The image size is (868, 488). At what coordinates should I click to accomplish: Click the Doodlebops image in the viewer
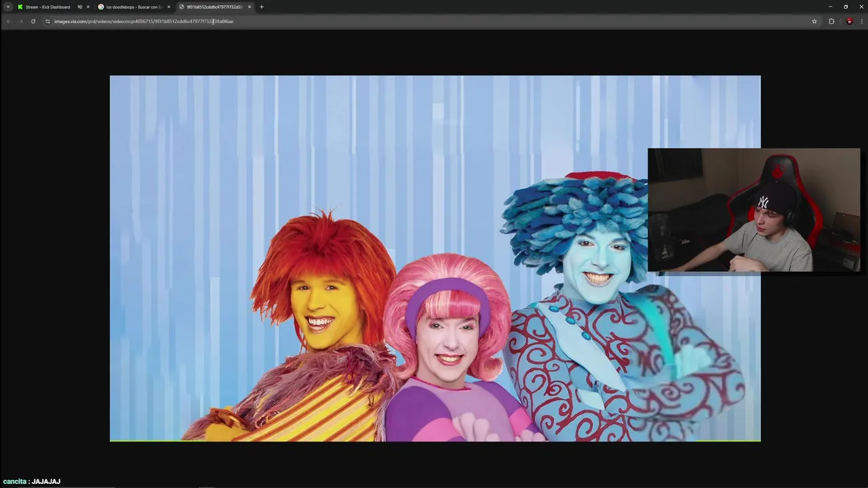point(435,258)
